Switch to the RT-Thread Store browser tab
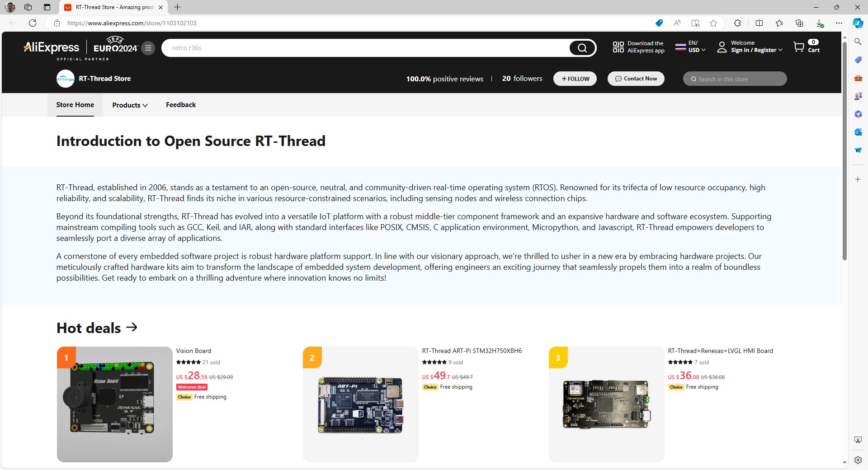The width and height of the screenshot is (868, 470). coord(113,7)
